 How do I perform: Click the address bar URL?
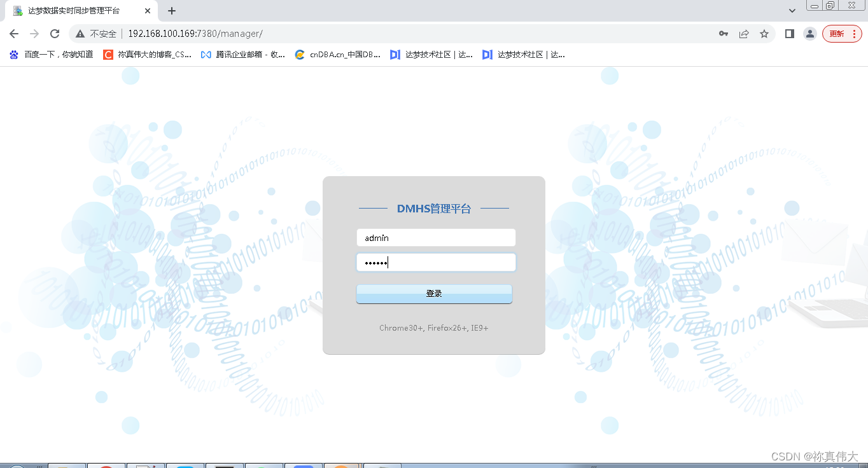coord(195,34)
